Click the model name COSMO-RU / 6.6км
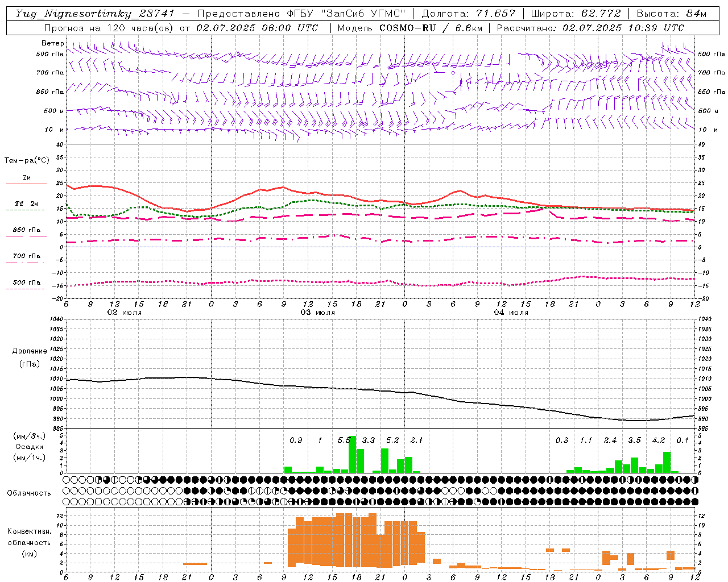Viewport: 728px width, 582px height. coord(431,28)
